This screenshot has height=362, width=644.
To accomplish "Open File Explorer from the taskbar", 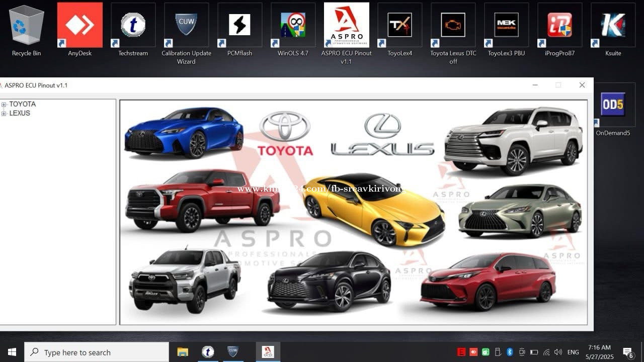I will coord(182,352).
